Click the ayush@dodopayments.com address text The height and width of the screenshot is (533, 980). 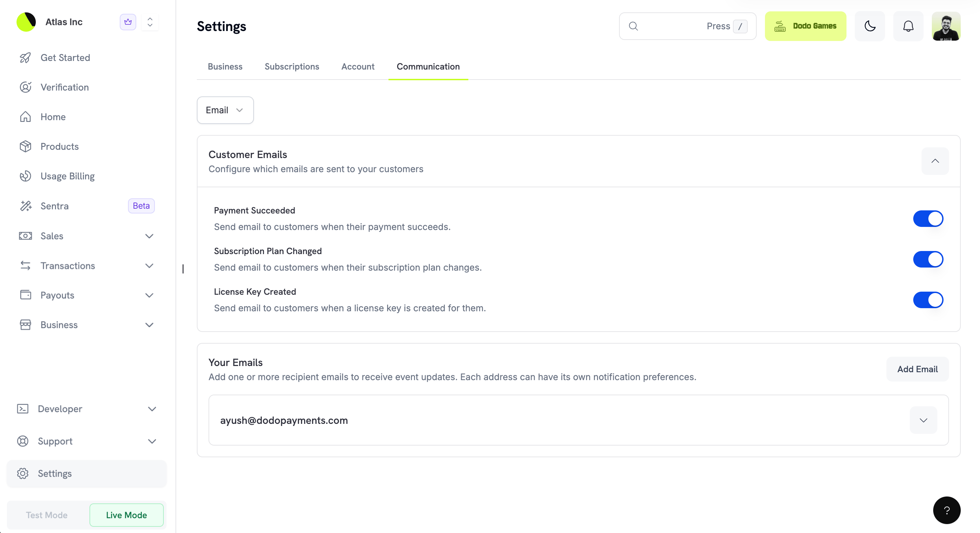click(284, 420)
